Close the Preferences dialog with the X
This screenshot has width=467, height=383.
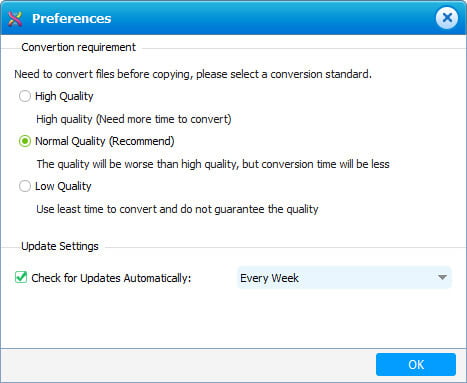click(447, 18)
